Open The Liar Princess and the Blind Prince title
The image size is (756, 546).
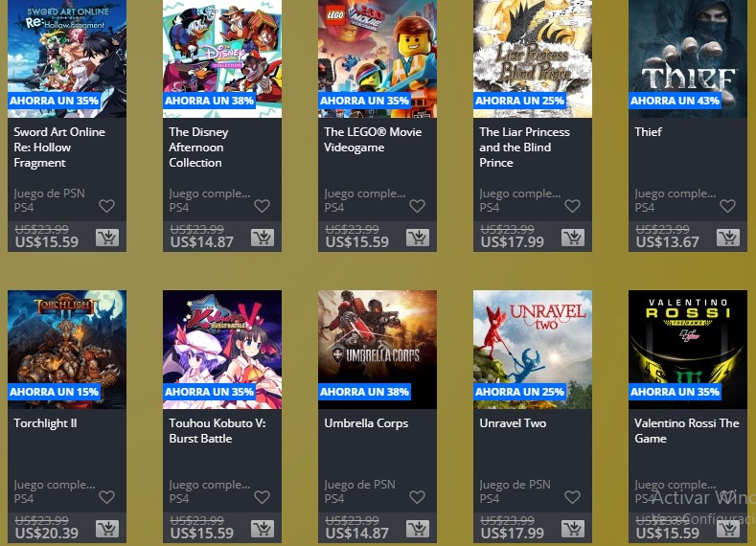pos(524,147)
